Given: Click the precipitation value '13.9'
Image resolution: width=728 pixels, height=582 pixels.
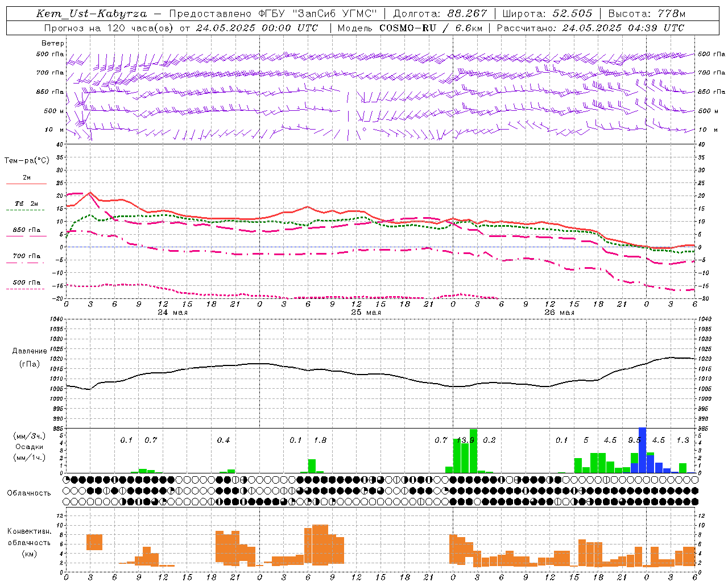Looking at the screenshot, I should [465, 440].
